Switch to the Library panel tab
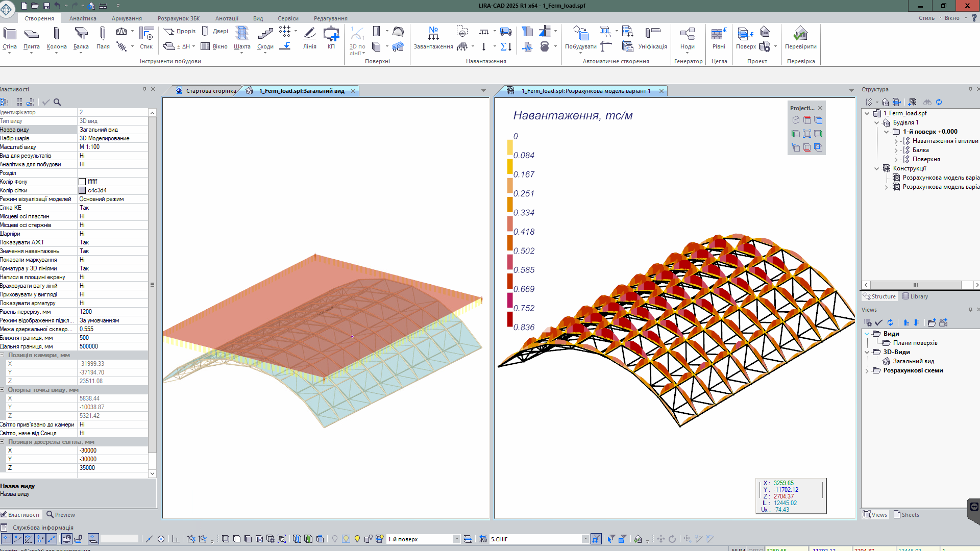This screenshot has height=551, width=980. (x=915, y=296)
